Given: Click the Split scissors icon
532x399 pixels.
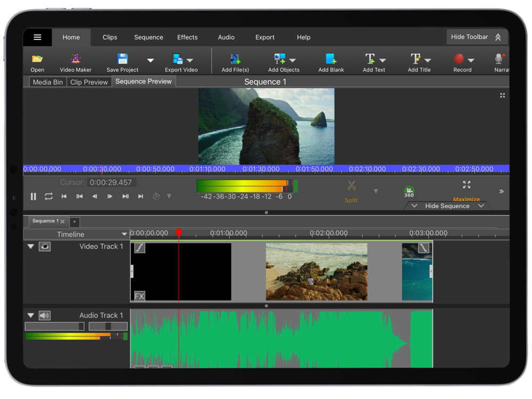Looking at the screenshot, I should point(351,186).
